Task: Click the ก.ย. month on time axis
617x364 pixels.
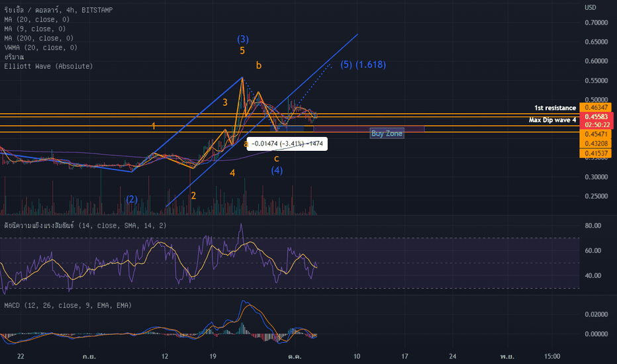Action: coord(89,357)
